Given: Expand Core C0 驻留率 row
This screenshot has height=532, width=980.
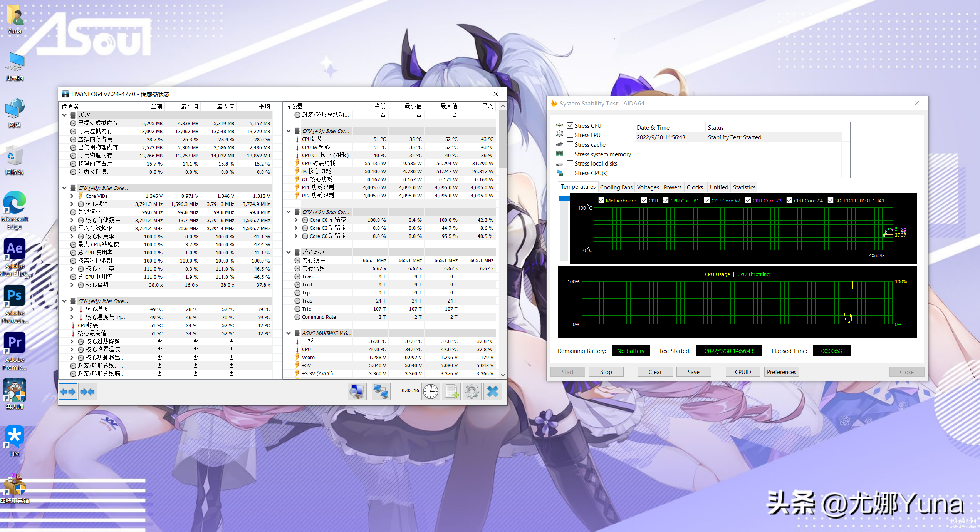Looking at the screenshot, I should (x=296, y=220).
